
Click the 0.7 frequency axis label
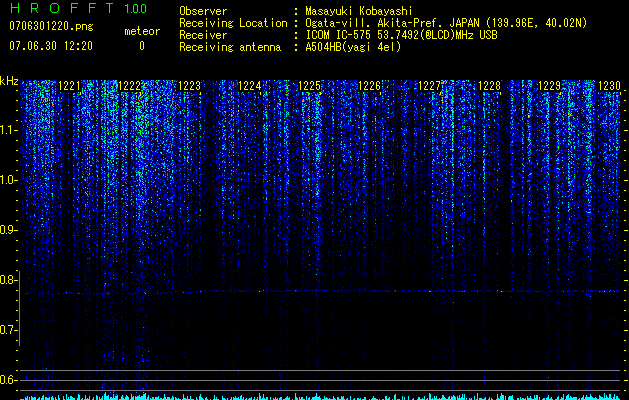[8, 330]
